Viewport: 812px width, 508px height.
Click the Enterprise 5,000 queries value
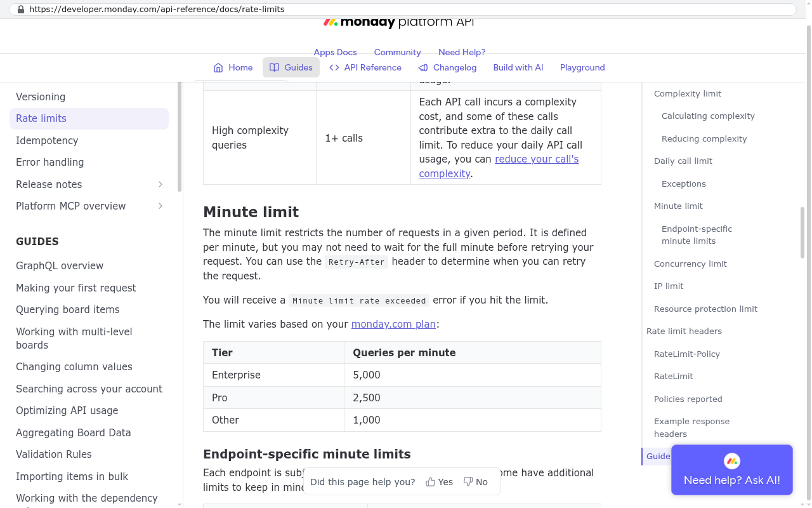pos(367,375)
